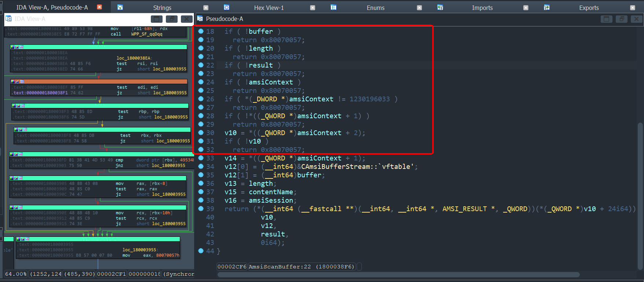Close the Hex View-1 tab
This screenshot has width=644, height=282.
[313, 8]
